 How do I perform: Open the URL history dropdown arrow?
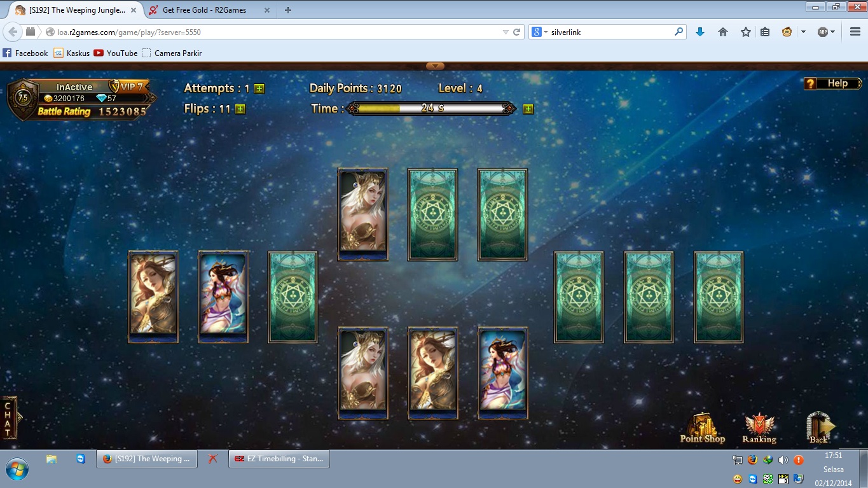coord(506,32)
